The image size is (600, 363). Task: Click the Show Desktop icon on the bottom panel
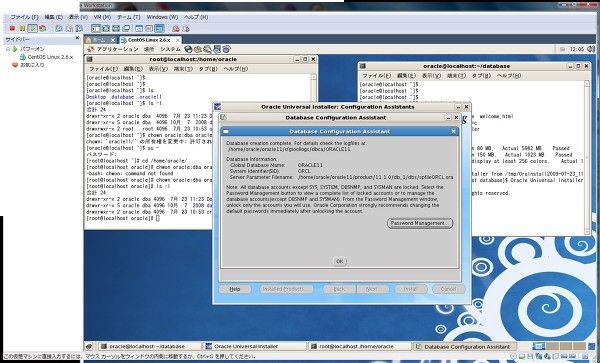pyautogui.click(x=89, y=347)
